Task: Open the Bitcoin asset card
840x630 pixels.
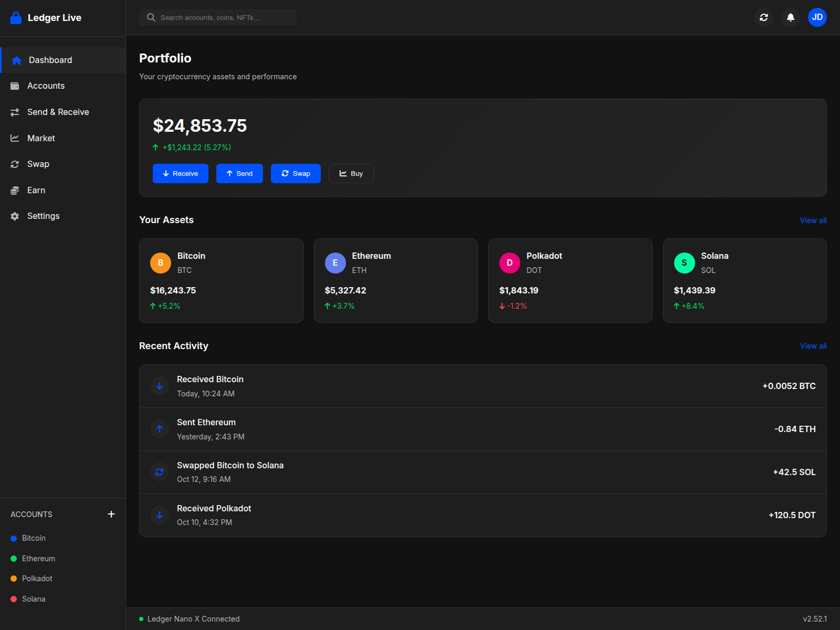Action: pyautogui.click(x=221, y=281)
